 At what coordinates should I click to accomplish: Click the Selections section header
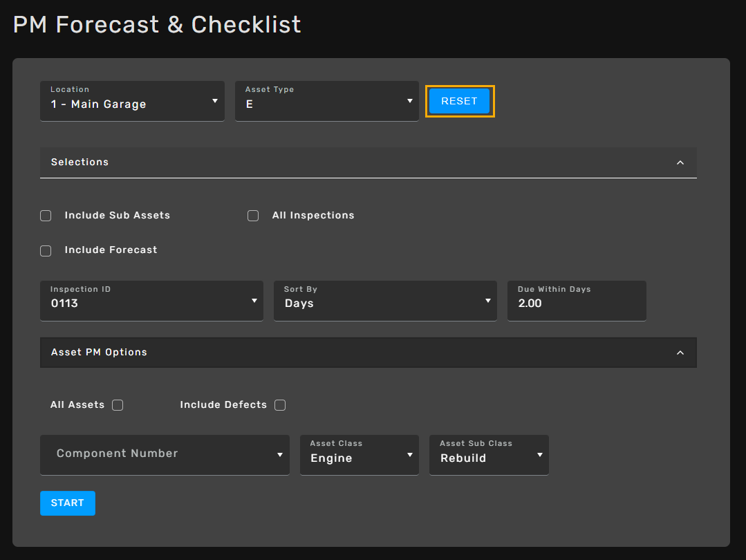pos(346,162)
